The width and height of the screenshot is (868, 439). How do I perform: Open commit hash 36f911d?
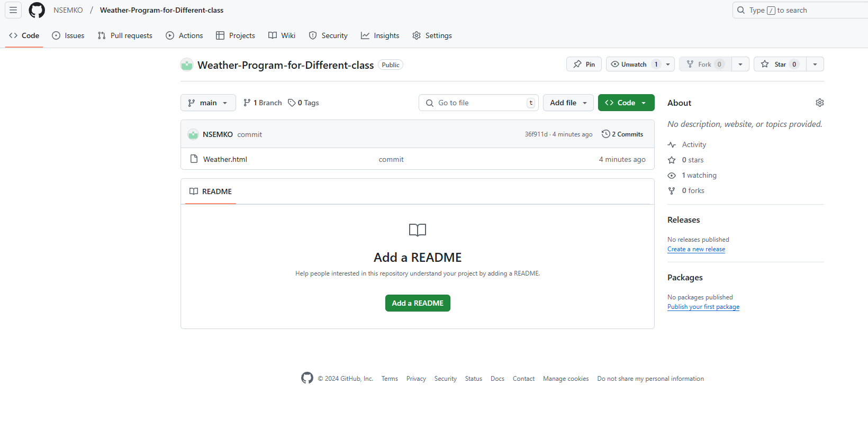coord(536,134)
